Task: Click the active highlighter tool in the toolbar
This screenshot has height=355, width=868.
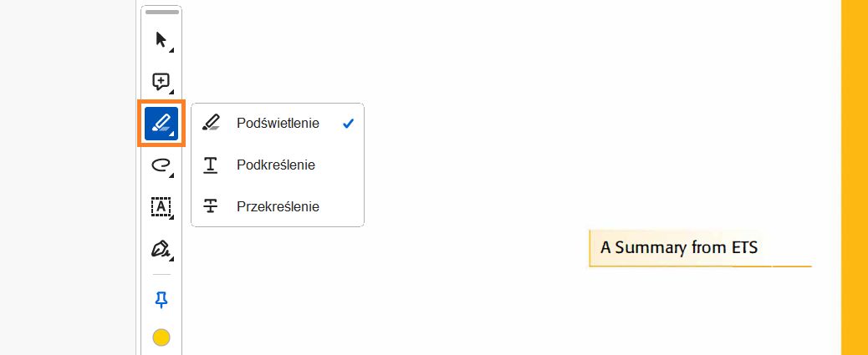Action: (x=161, y=124)
